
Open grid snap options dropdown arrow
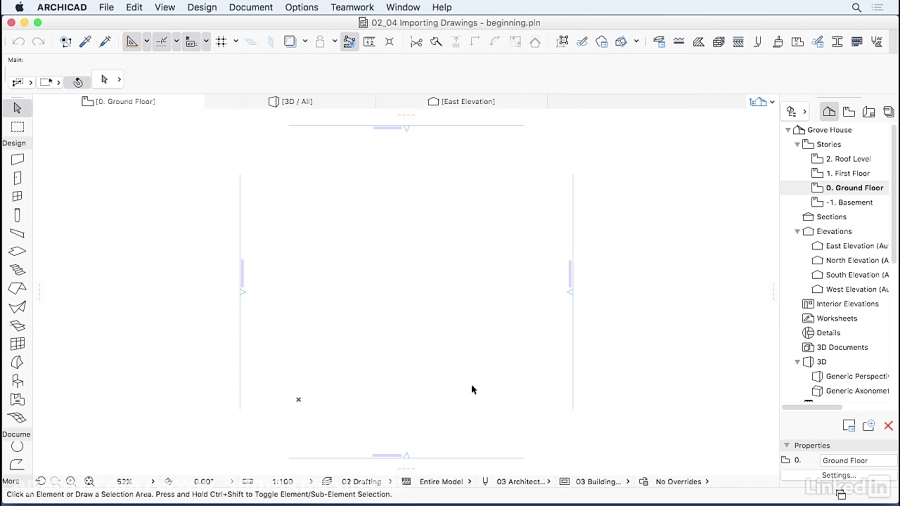click(x=235, y=41)
